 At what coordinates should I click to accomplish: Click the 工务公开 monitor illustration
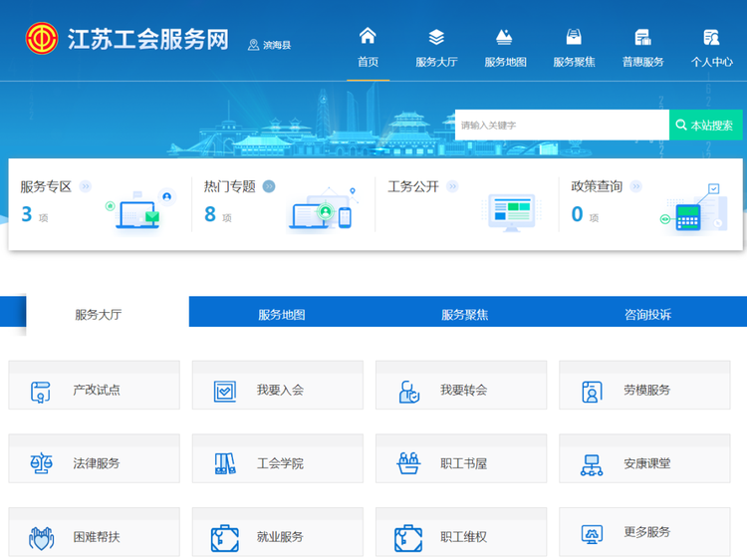(x=512, y=212)
